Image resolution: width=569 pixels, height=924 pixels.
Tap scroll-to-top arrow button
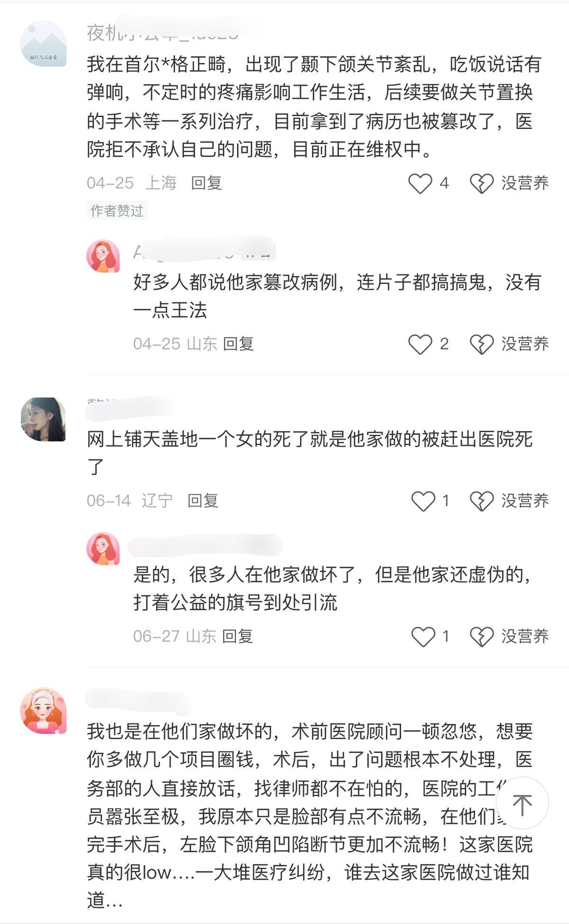coord(522,803)
